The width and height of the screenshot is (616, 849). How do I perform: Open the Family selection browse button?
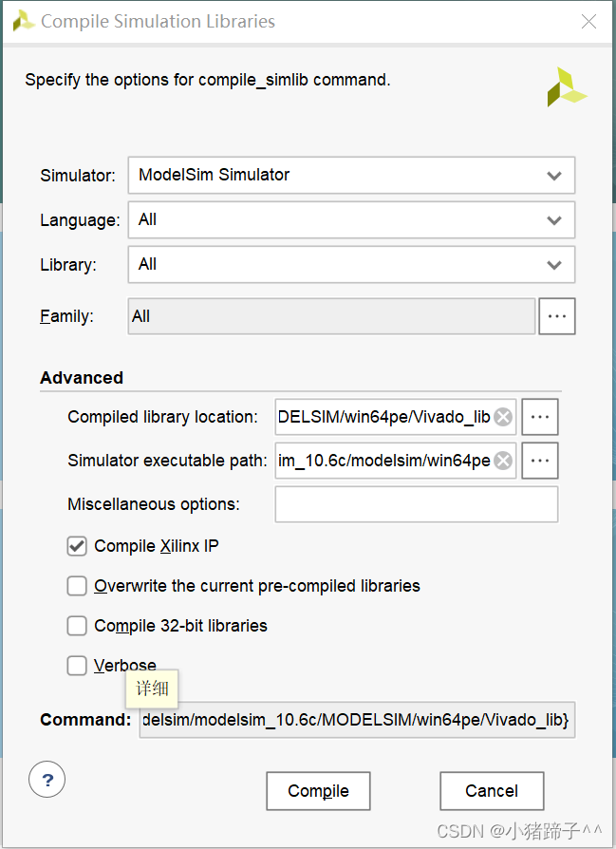[x=556, y=316]
